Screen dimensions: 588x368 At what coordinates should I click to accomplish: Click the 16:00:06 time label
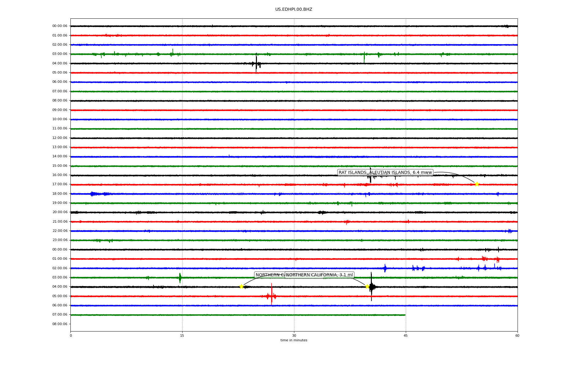pyautogui.click(x=60, y=175)
